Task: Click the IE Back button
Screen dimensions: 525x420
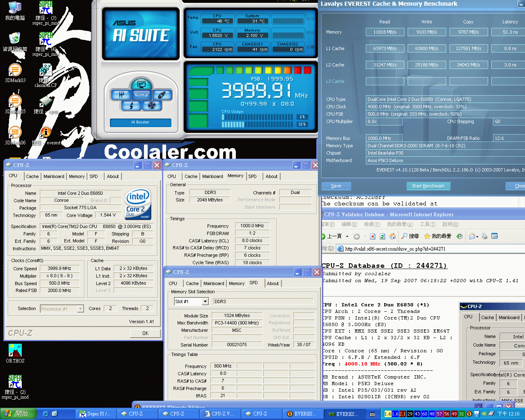Action: click(333, 236)
